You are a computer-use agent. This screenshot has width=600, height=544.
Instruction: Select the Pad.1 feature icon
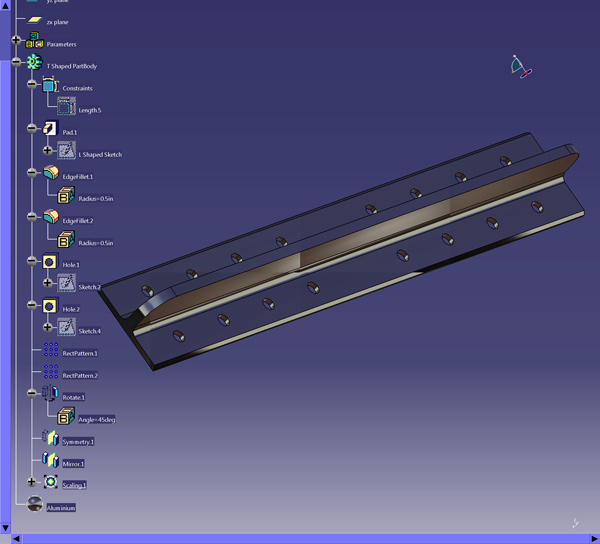point(50,130)
